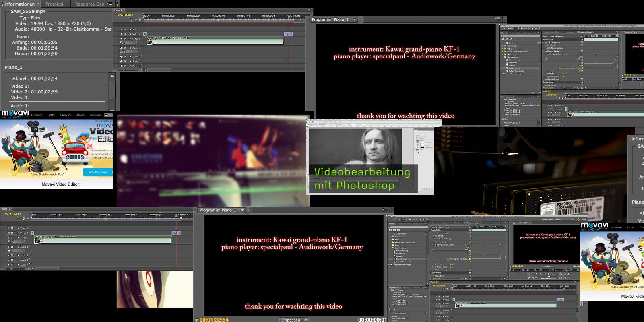
Task: Click the large Info panel scroll-up arrow
Action: tap(112, 76)
